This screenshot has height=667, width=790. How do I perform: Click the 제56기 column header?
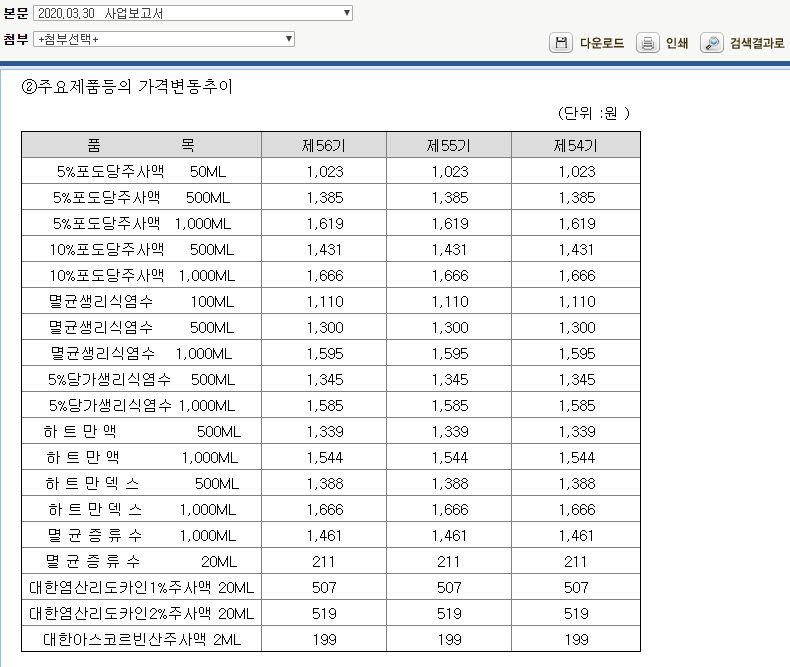324,145
